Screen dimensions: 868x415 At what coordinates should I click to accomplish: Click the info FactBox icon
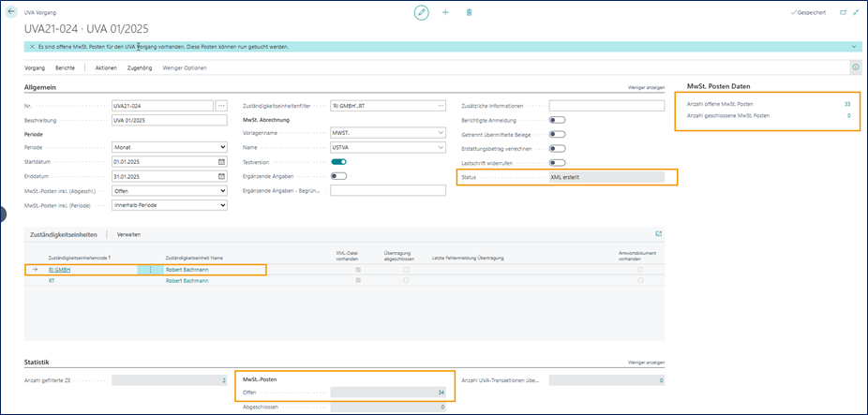[855, 67]
